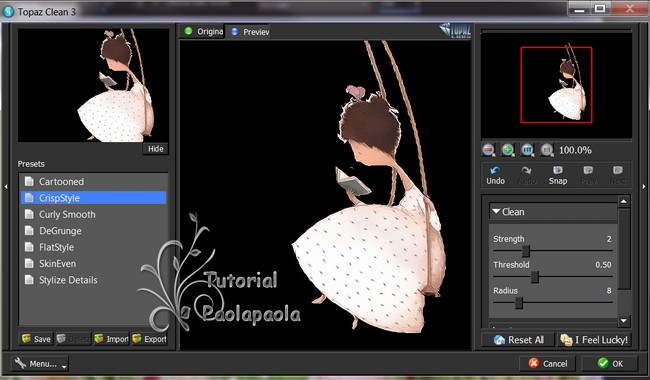The height and width of the screenshot is (380, 650).
Task: Click the Topaz Clean 3 title icon
Action: point(8,12)
